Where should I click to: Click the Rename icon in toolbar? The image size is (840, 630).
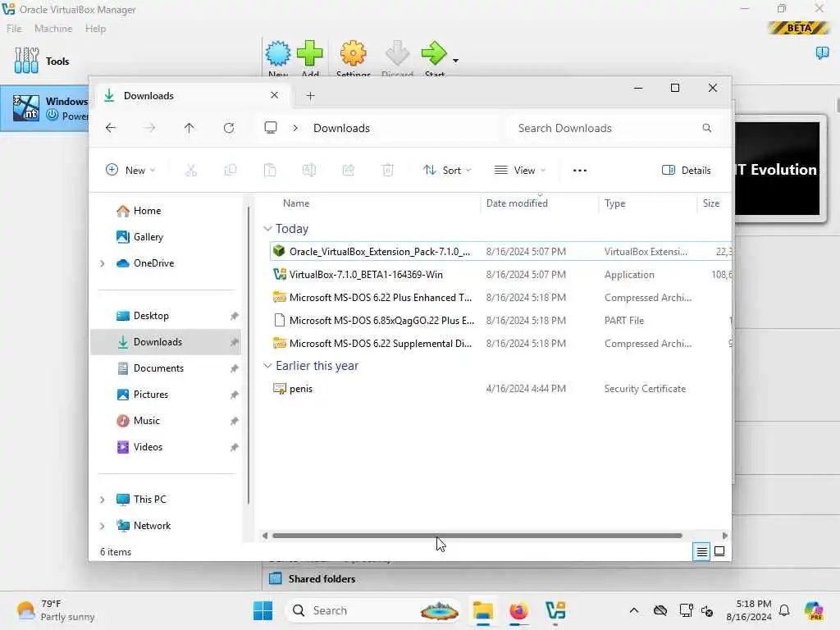pyautogui.click(x=309, y=171)
